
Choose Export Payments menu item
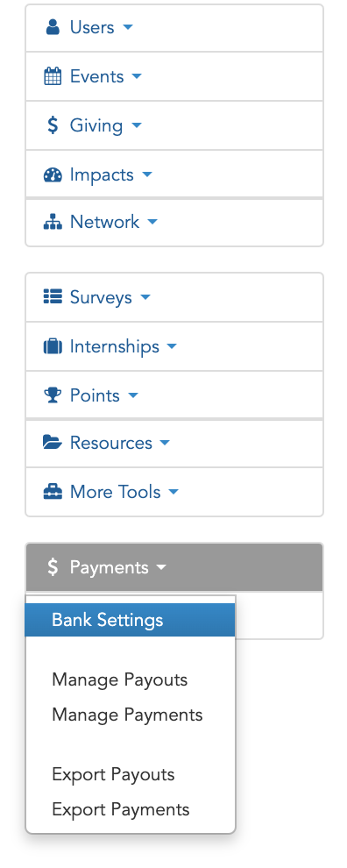(x=121, y=809)
